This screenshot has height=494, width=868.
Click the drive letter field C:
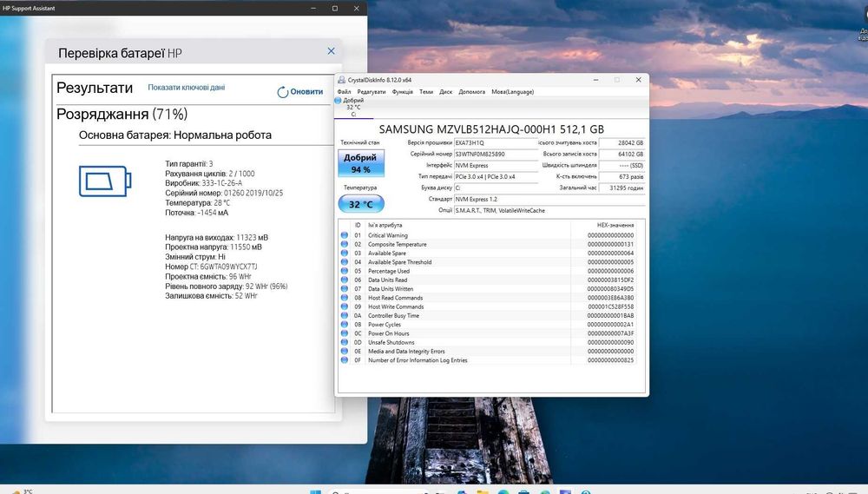pyautogui.click(x=496, y=188)
